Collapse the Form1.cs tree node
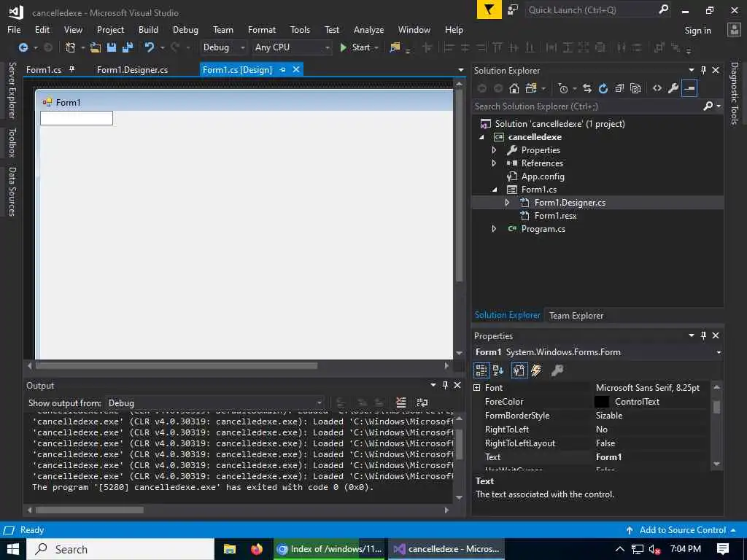Image resolution: width=747 pixels, height=560 pixels. [495, 190]
